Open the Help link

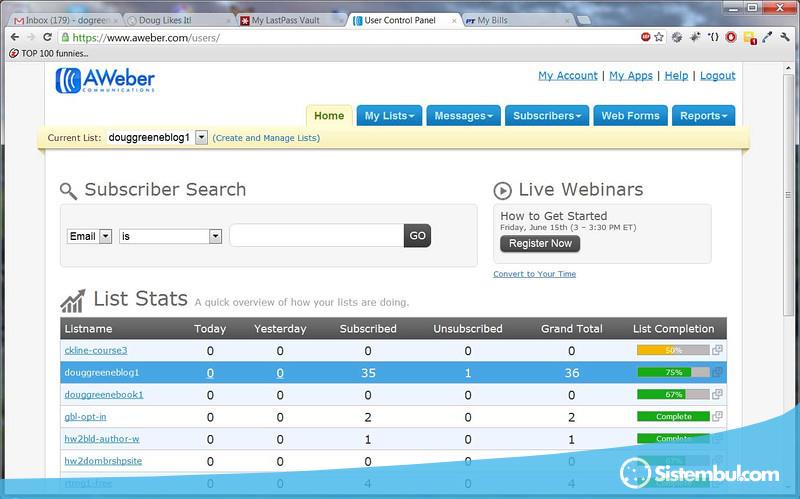676,76
